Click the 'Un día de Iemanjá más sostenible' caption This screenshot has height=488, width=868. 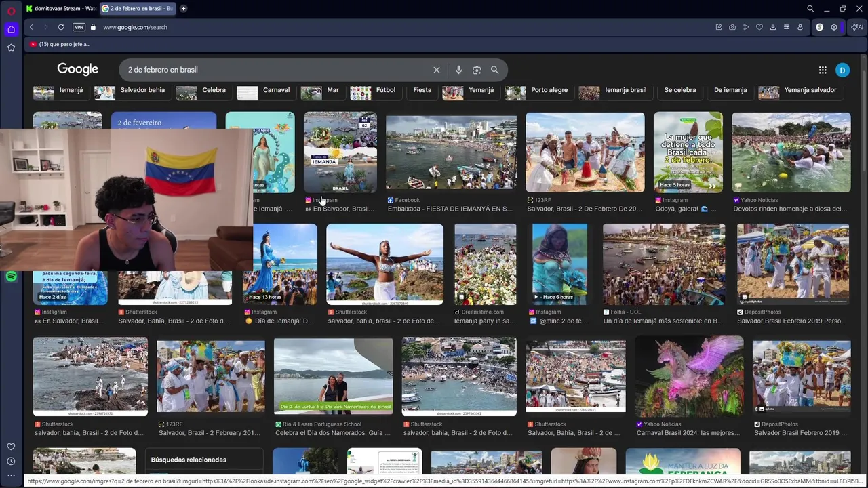[x=663, y=321]
